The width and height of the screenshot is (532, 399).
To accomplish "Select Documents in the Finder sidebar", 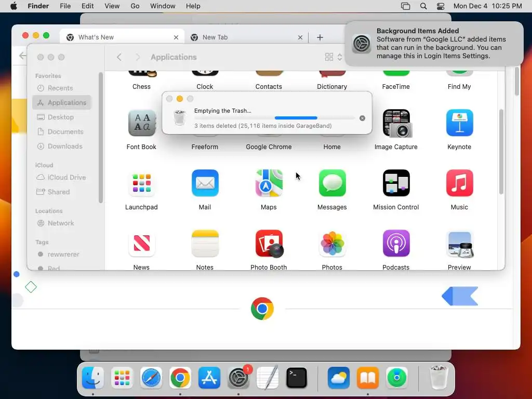I will 62,131.
